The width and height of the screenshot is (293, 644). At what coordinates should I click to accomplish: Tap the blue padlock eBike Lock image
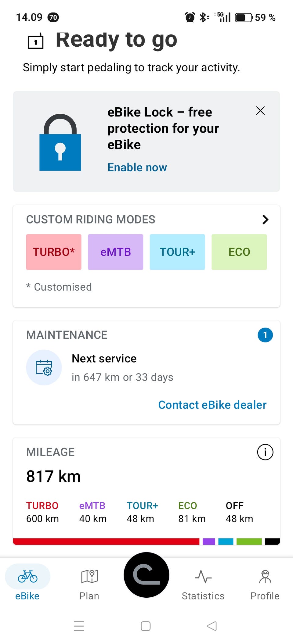pos(60,142)
